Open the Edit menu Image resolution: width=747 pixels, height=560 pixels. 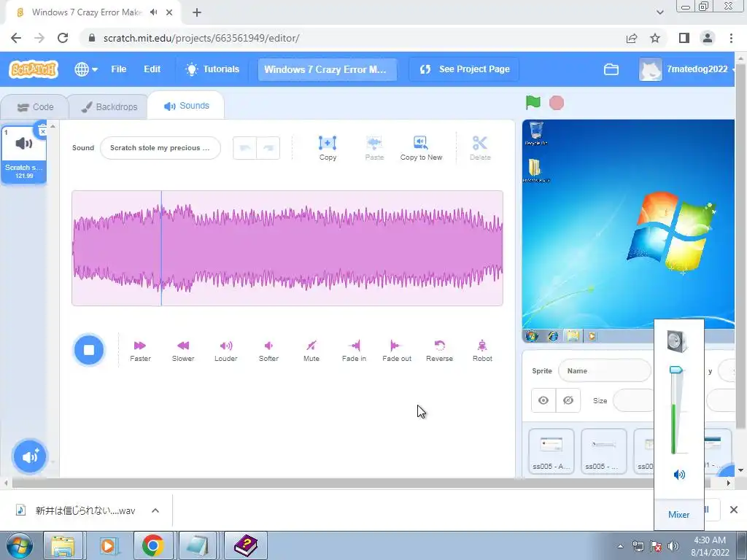pyautogui.click(x=152, y=69)
